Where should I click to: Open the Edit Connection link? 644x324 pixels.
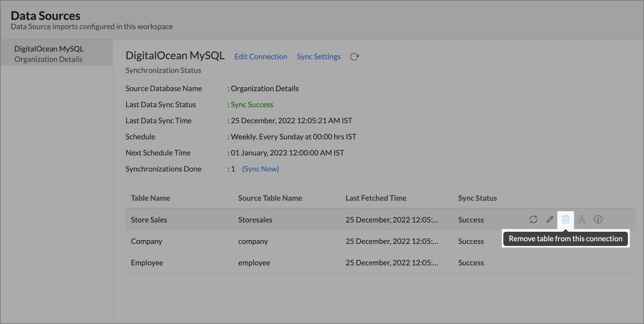(x=261, y=57)
